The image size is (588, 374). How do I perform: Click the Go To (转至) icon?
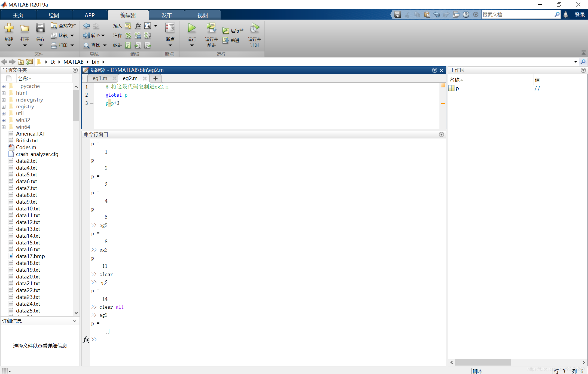pyautogui.click(x=86, y=35)
